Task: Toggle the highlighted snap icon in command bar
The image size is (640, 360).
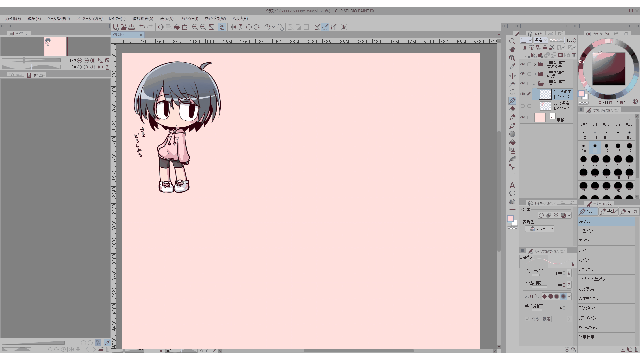Action: pos(324,27)
